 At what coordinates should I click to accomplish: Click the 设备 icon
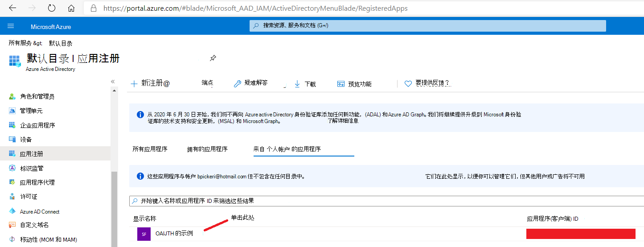tap(12, 140)
